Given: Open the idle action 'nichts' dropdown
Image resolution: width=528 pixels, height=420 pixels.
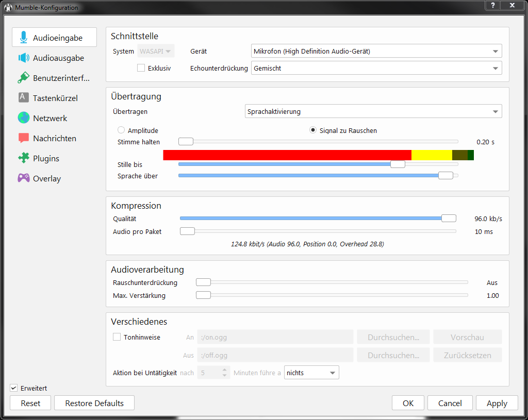Looking at the screenshot, I should [x=311, y=373].
